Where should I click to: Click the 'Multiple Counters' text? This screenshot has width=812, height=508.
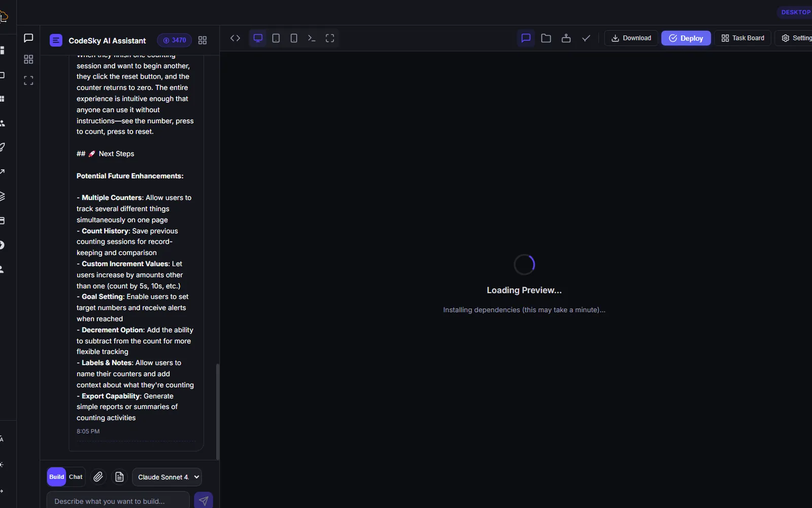(112, 198)
